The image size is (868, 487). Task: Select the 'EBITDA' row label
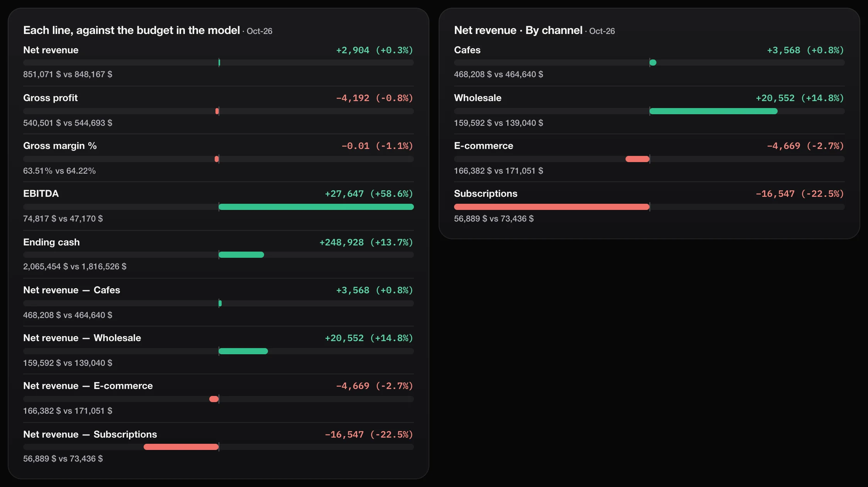coord(41,194)
